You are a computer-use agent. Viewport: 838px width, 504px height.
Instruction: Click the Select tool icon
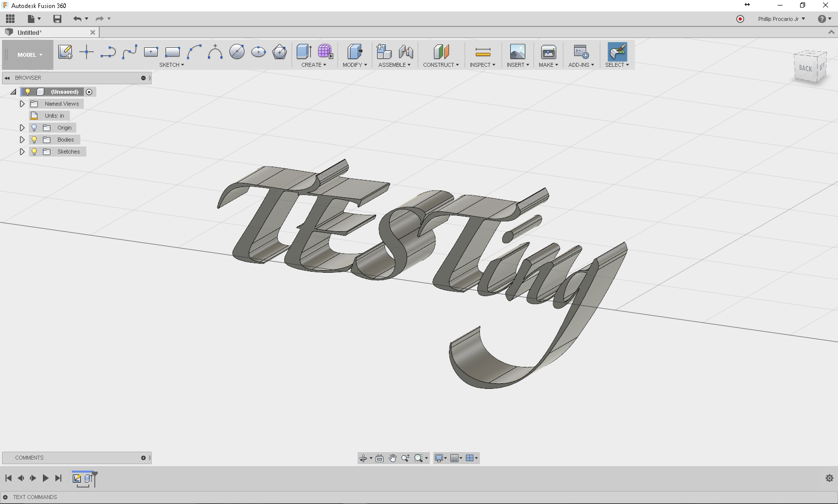617,52
